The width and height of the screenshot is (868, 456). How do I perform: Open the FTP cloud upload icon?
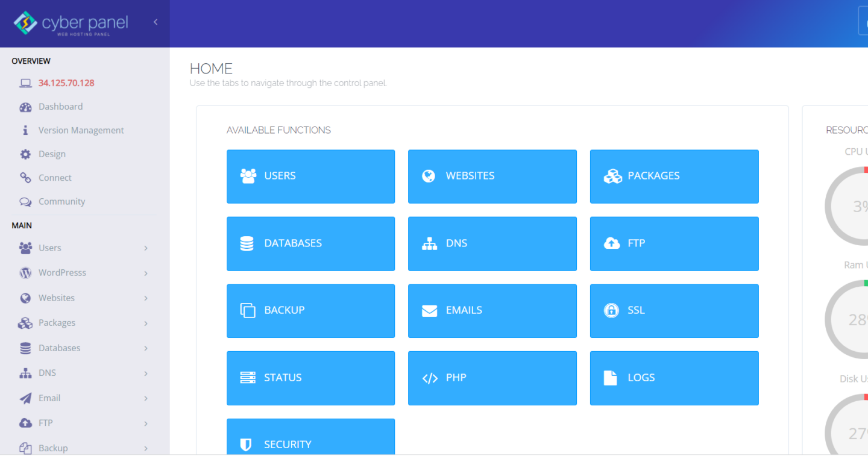25,422
